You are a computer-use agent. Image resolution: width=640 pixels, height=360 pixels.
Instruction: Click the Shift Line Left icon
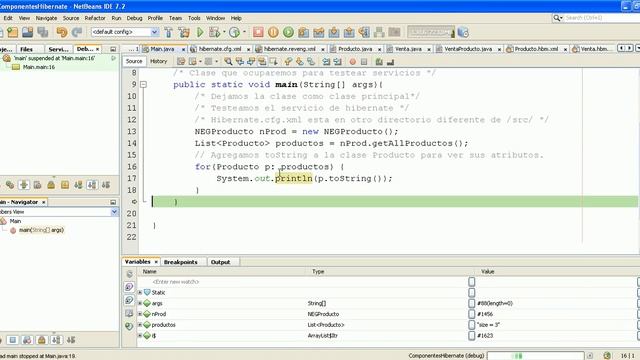[x=326, y=62]
